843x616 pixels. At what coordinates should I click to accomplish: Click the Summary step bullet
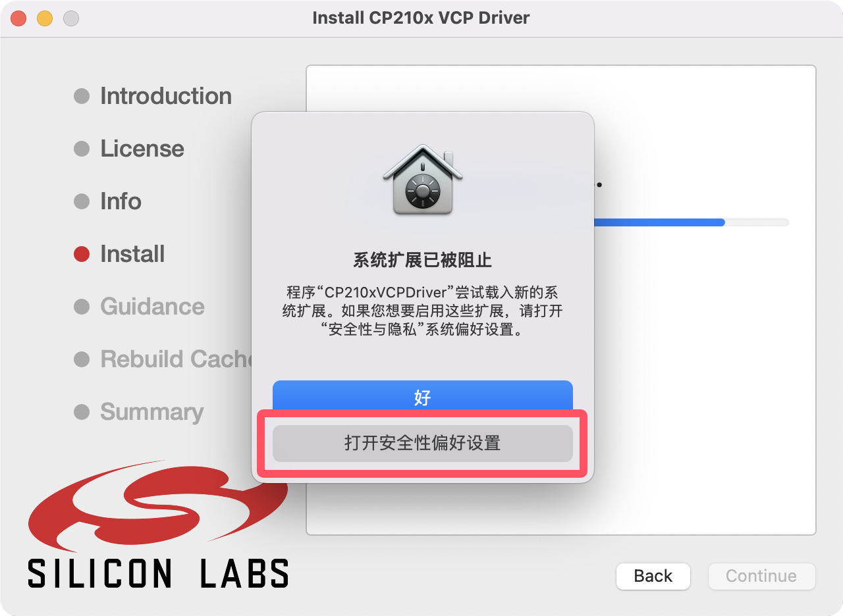(82, 412)
